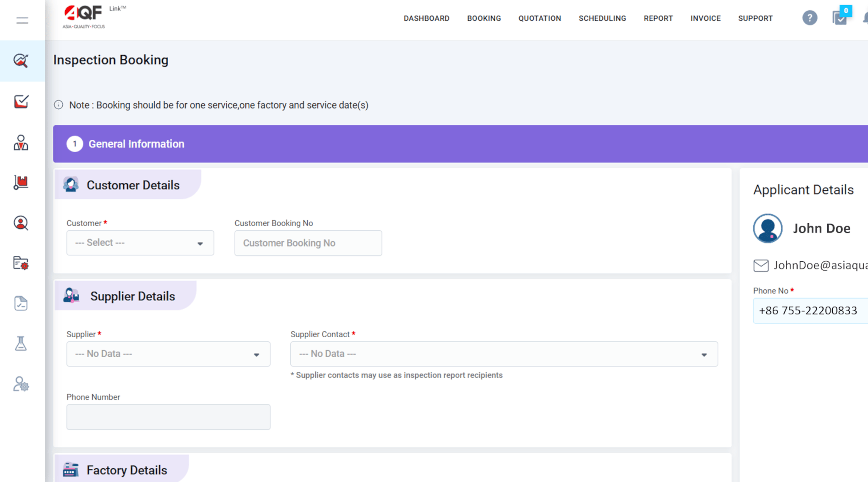The height and width of the screenshot is (482, 868).
Task: Focus the Customer Booking No field
Action: click(308, 243)
